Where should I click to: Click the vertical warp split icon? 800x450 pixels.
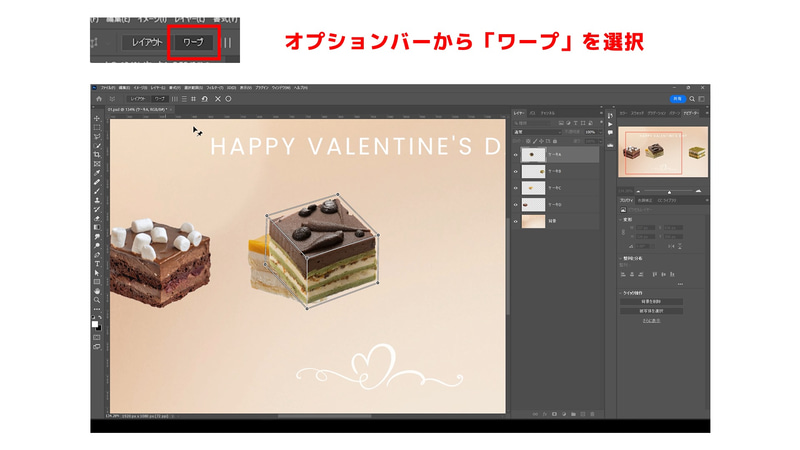174,99
